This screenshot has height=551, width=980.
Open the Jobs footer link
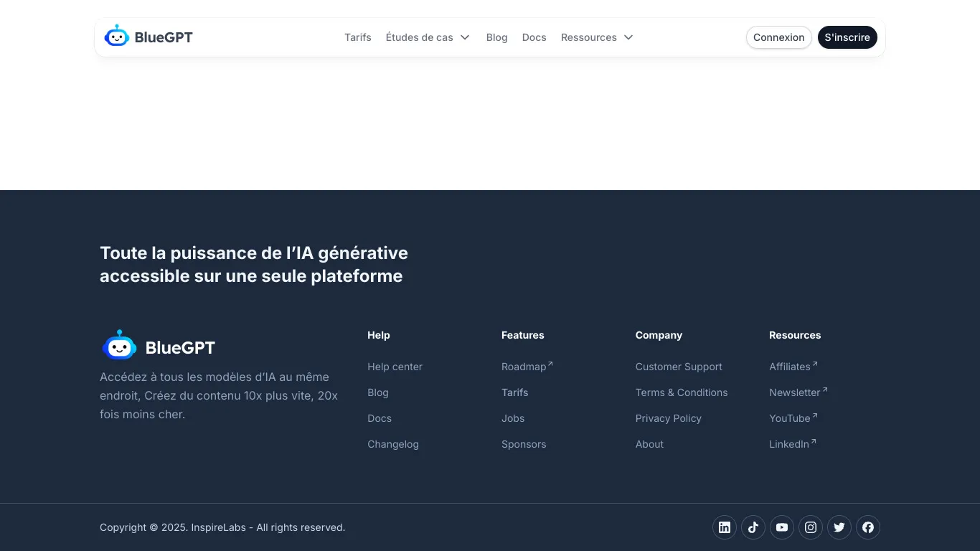(513, 418)
